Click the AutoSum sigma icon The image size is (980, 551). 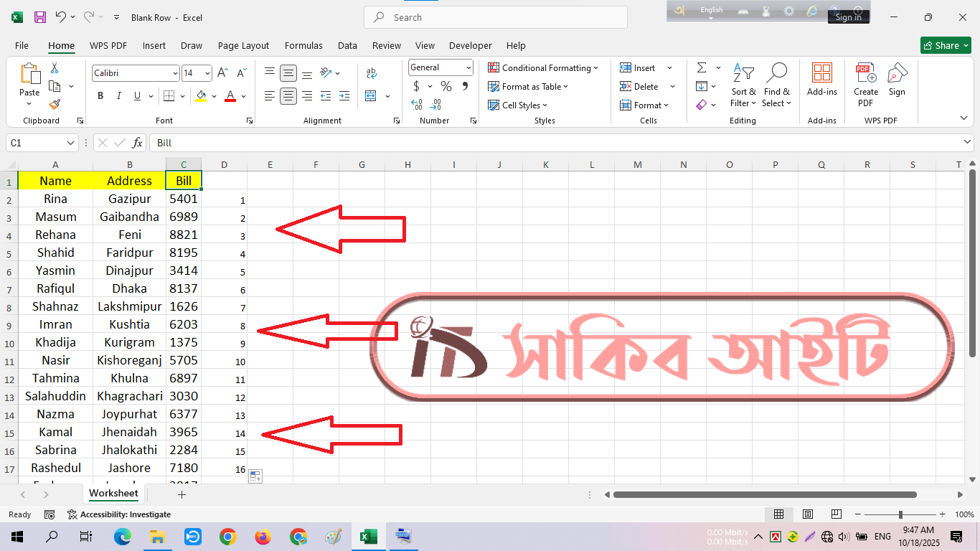[702, 67]
